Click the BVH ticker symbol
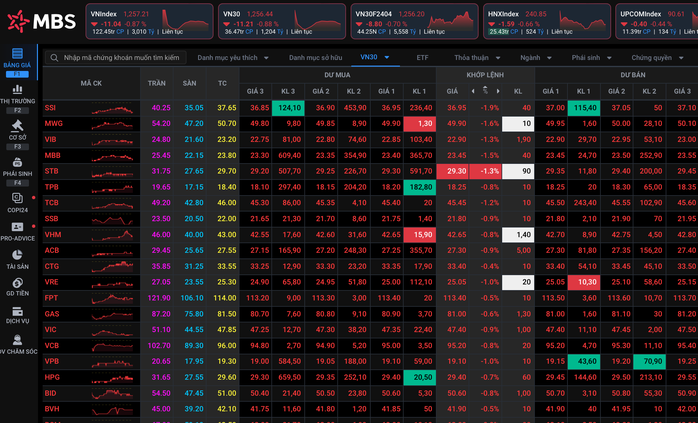The width and height of the screenshot is (698, 423). (x=52, y=409)
